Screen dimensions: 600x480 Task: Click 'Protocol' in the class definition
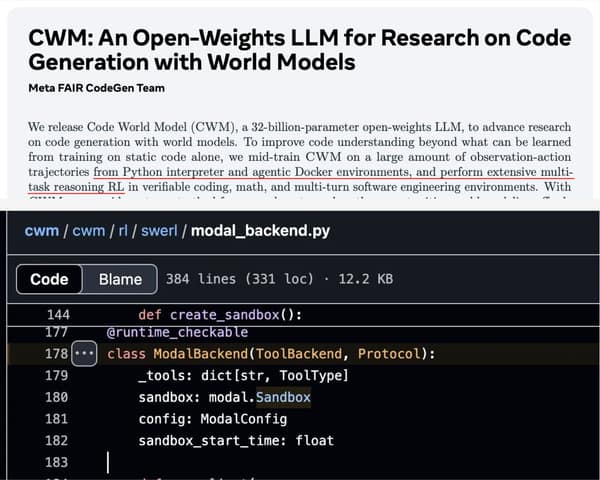(389, 354)
